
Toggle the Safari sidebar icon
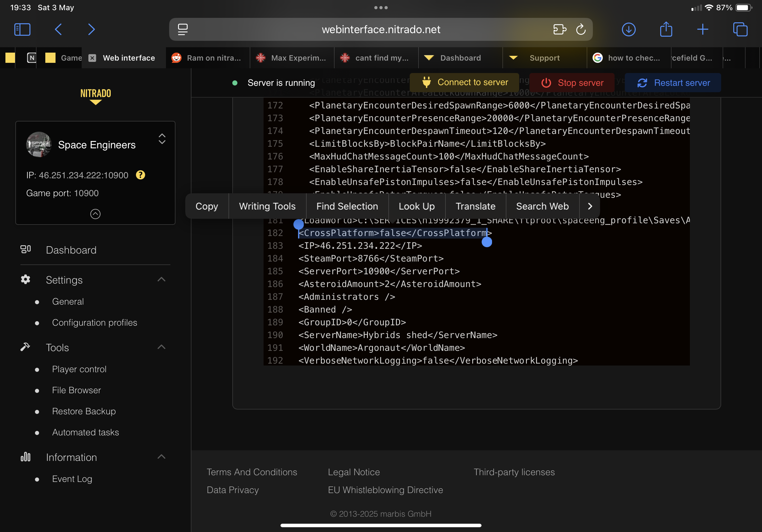22,30
